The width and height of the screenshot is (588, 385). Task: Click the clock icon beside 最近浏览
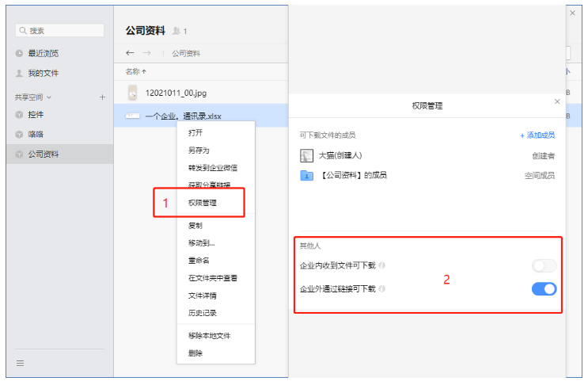coord(19,54)
